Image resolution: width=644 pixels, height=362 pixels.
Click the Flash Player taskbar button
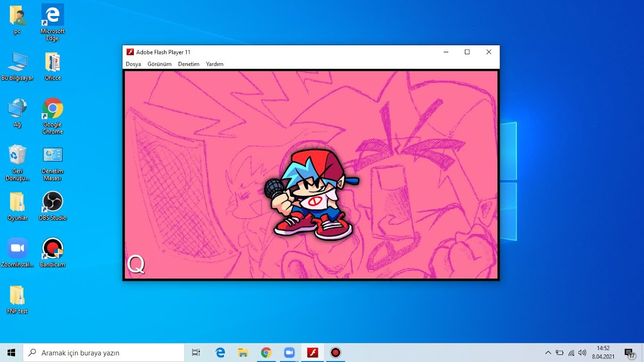click(x=312, y=352)
